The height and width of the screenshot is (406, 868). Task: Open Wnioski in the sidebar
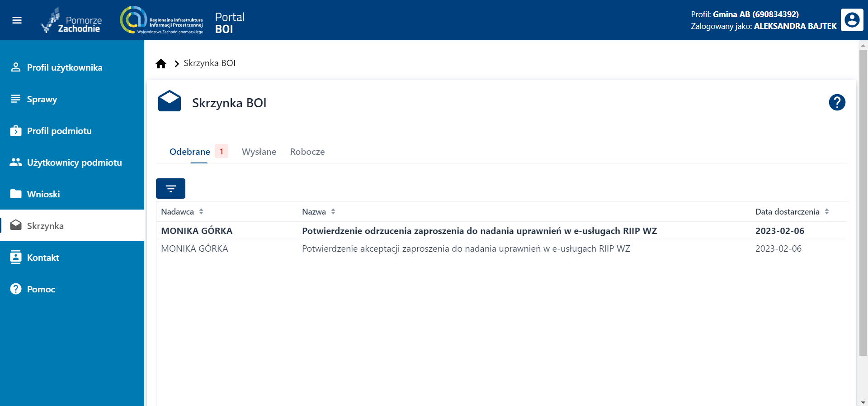coord(43,194)
